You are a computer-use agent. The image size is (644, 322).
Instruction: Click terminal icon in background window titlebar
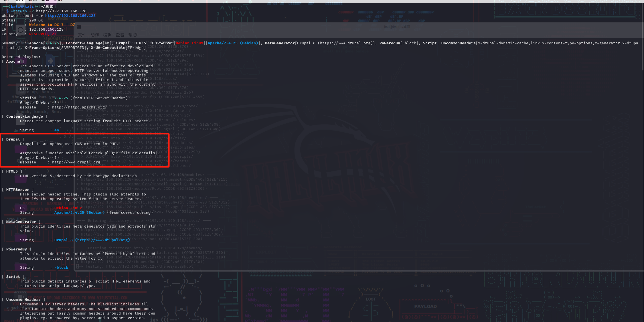pyautogui.click(x=79, y=27)
